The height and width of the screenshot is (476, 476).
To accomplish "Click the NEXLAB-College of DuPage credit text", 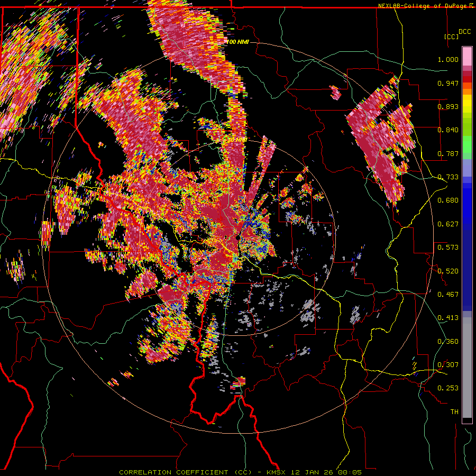I will point(423,6).
